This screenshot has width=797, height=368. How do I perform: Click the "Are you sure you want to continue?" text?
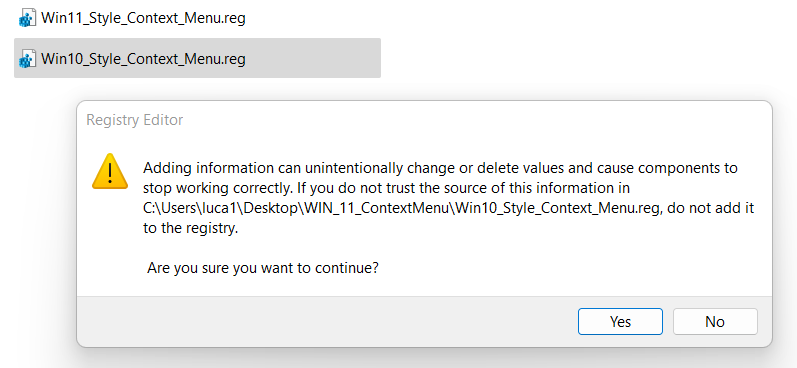click(263, 267)
